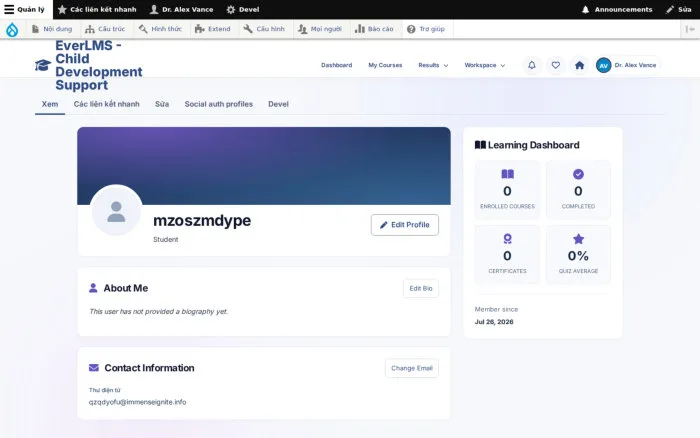
Task: Click the Quiz Average star icon
Action: [579, 239]
